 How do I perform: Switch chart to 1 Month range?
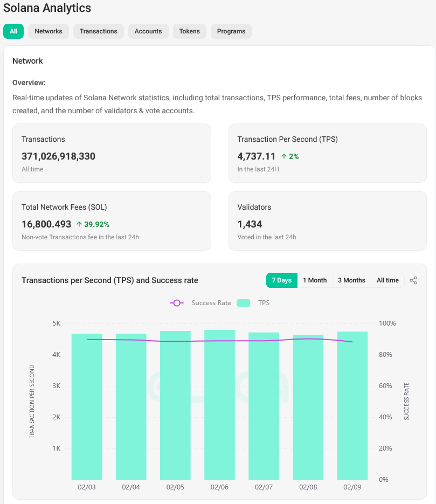point(315,280)
